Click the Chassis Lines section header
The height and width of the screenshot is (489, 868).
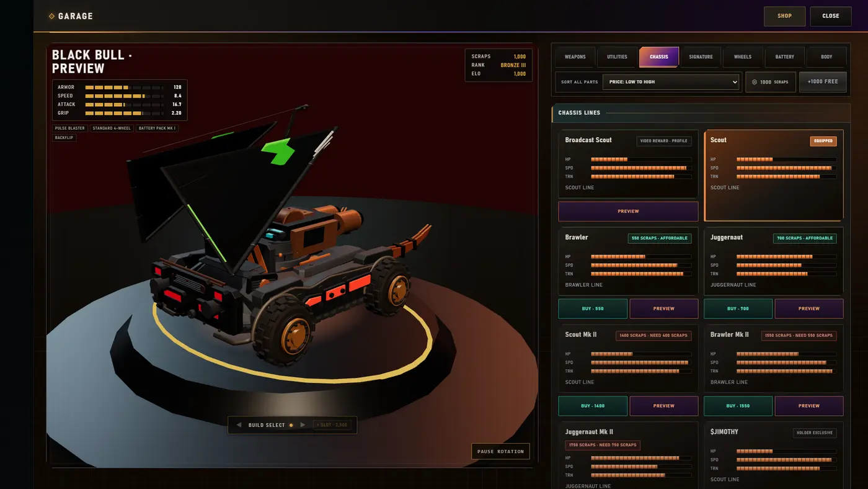pos(701,113)
